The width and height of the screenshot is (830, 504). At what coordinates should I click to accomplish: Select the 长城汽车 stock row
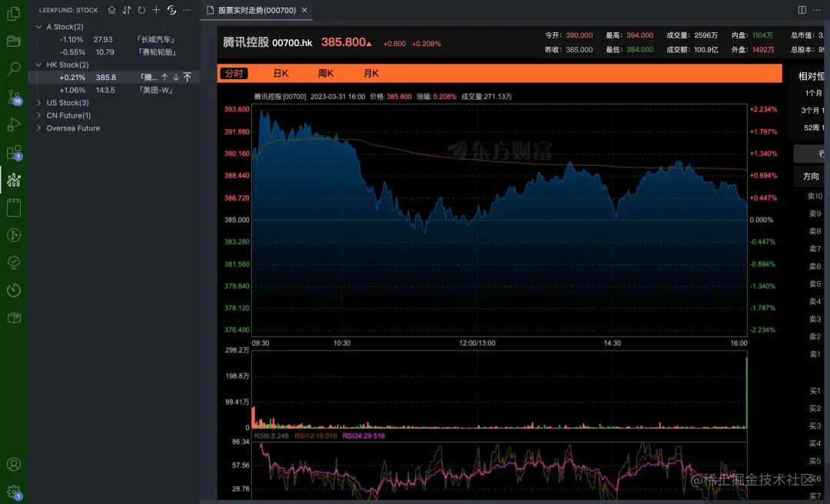114,39
